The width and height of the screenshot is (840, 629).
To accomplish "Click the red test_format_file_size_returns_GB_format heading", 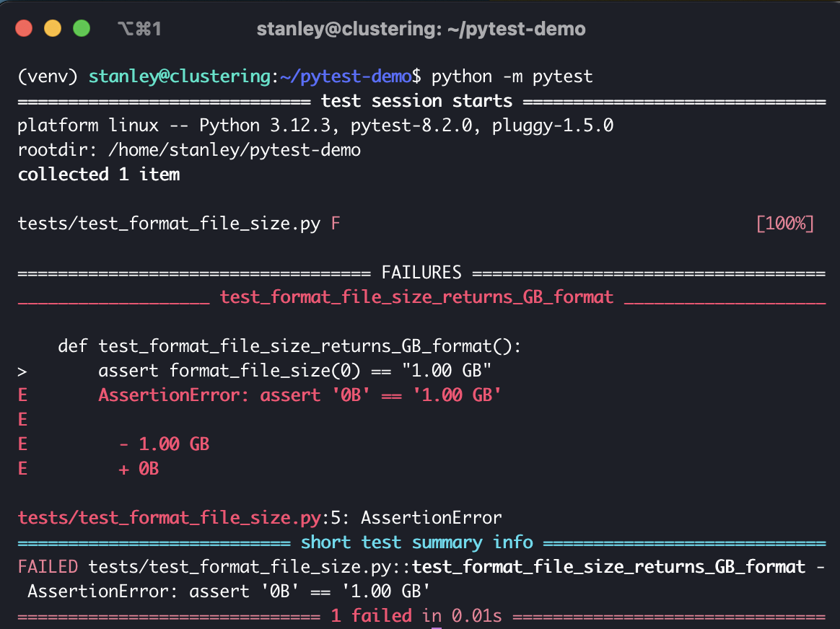I will coord(416,297).
